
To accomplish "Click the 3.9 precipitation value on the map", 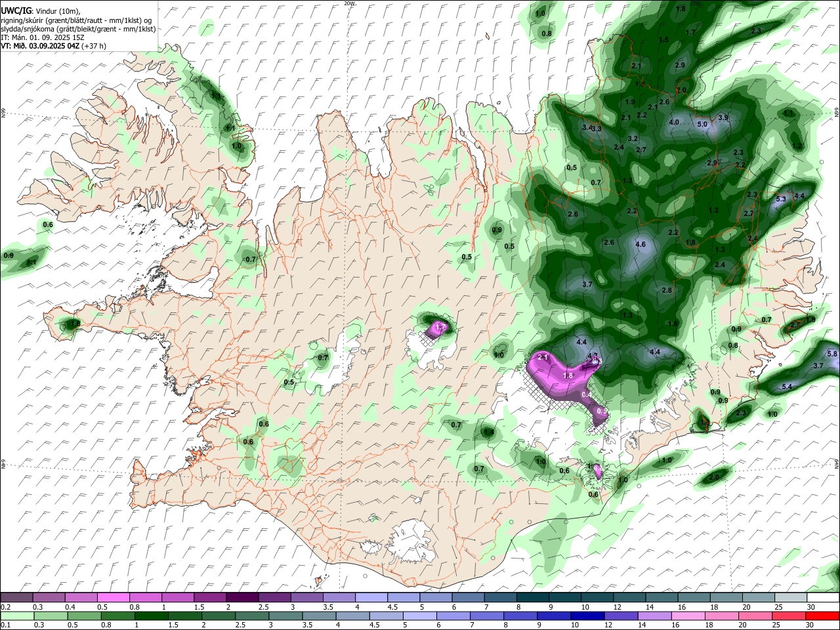I will pyautogui.click(x=723, y=117).
